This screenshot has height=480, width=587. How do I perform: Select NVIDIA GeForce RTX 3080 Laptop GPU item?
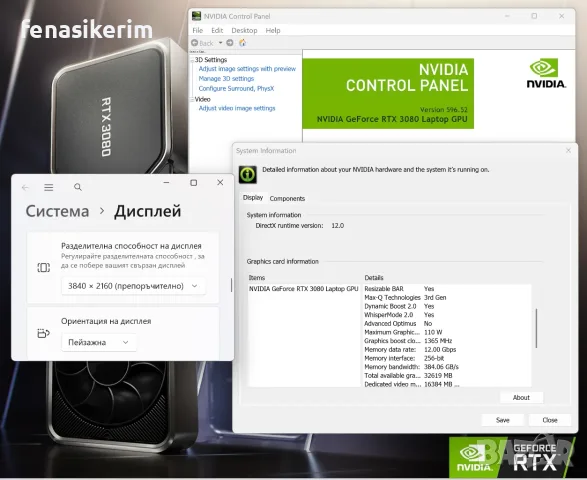pos(304,289)
